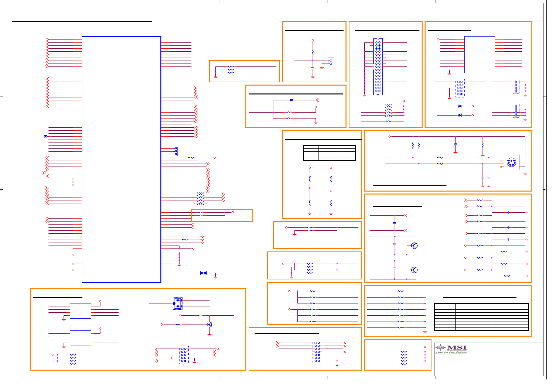The width and height of the screenshot is (555, 392).
Task: Select the dashed pin header in the bottom-left block
Action: coord(184,355)
